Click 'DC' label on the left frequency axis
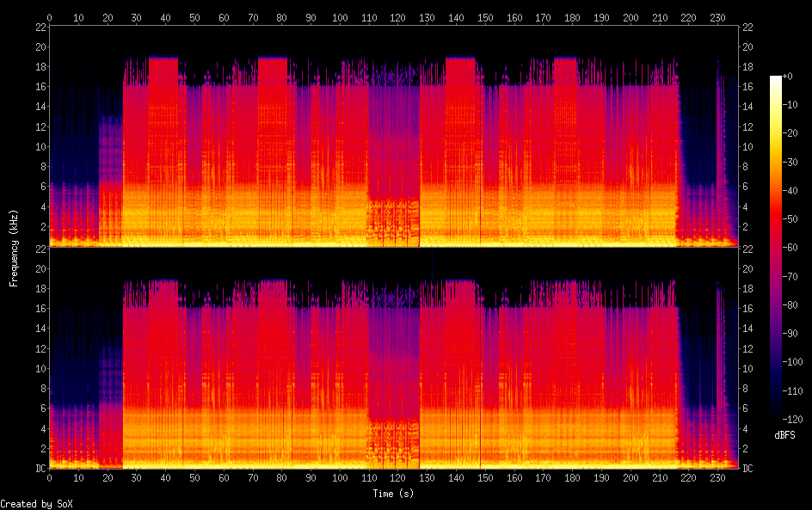 [x=41, y=469]
